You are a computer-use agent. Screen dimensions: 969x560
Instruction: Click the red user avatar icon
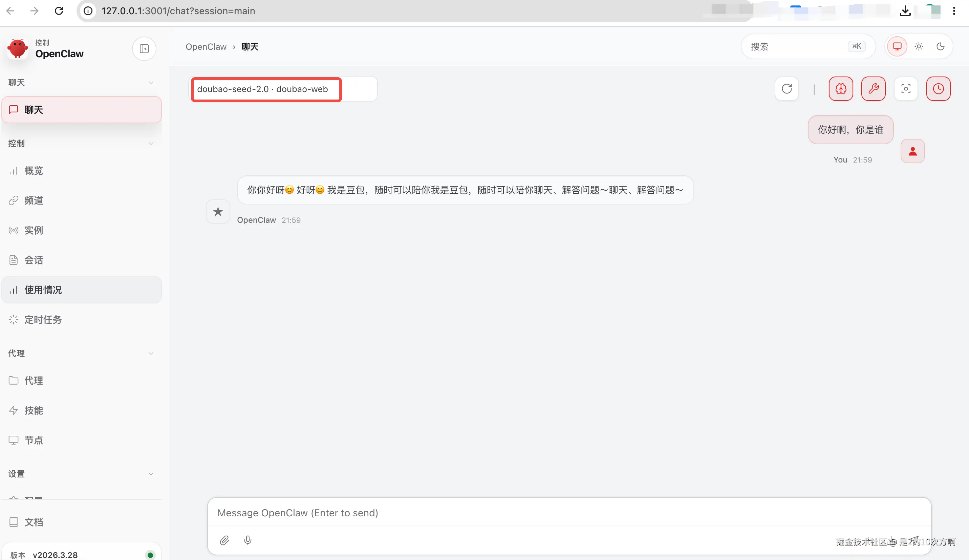[913, 151]
